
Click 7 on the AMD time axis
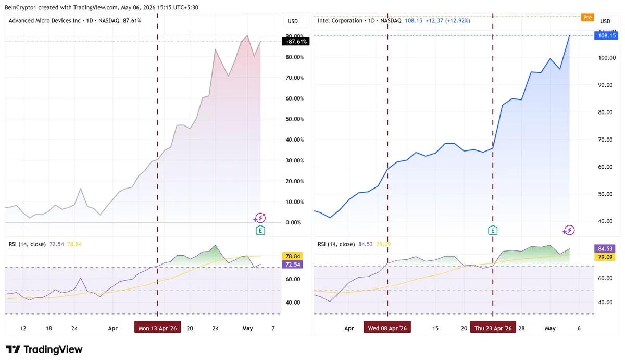click(273, 328)
